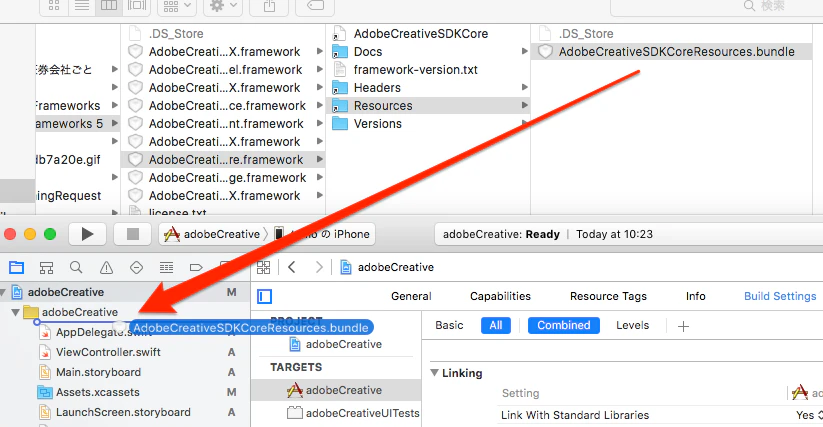Screen dimensions: 823x427
Task: Open the Project navigator folder icon
Action: point(16,268)
